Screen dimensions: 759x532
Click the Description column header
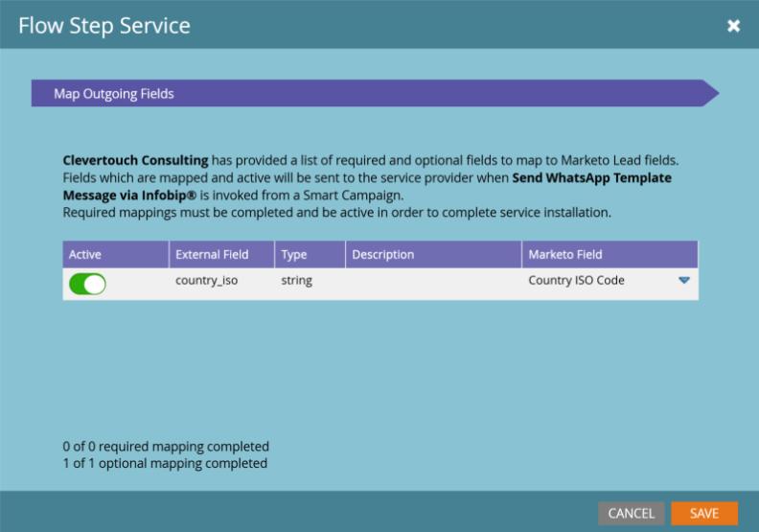[x=433, y=255]
